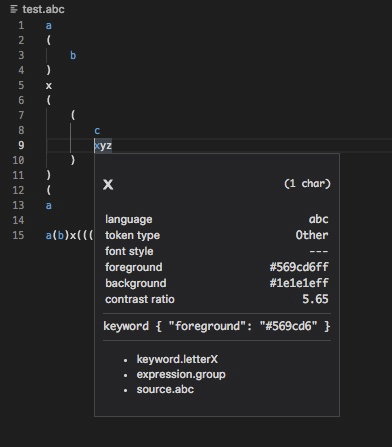The width and height of the screenshot is (392, 447).
Task: Click line number 9 in the gutter
Action: click(x=21, y=145)
